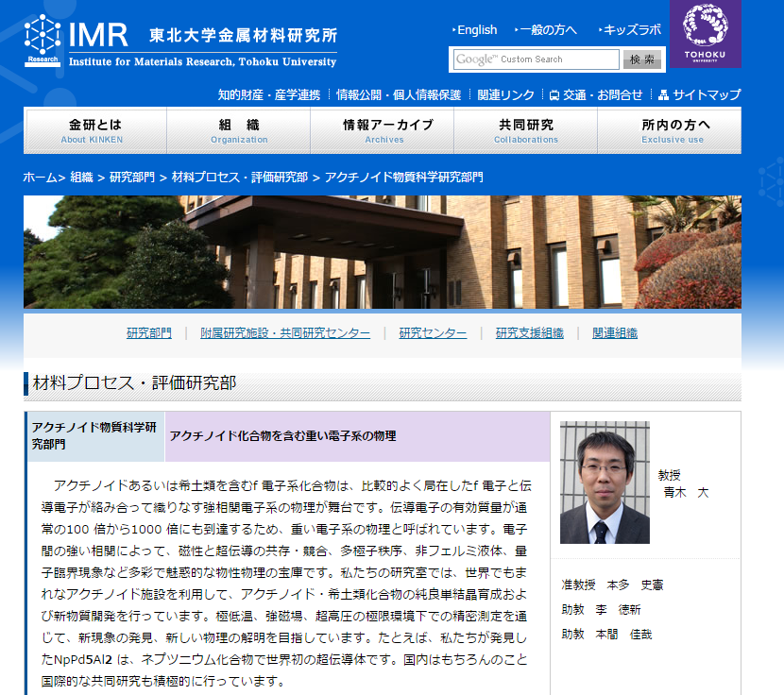This screenshot has width=784, height=695.
Task: Click the 検索 search button
Action: point(642,59)
